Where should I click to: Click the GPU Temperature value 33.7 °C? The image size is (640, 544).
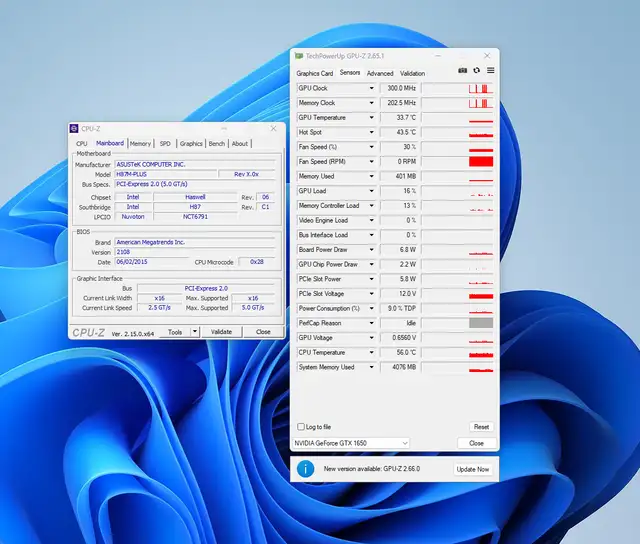[x=398, y=118]
